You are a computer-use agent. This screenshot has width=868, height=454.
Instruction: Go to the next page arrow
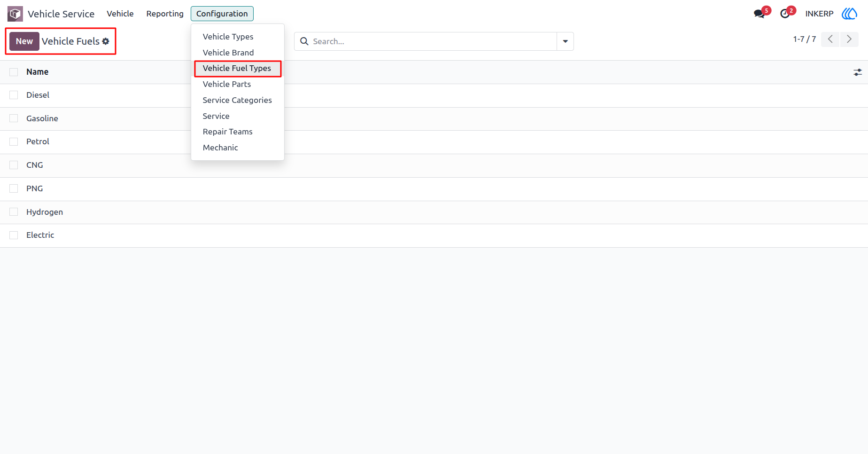click(x=849, y=39)
